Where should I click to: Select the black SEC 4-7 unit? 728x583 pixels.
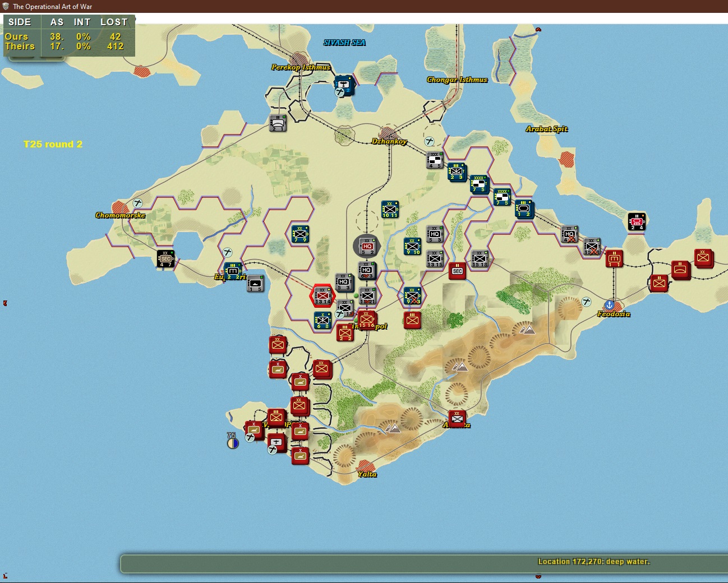(165, 259)
